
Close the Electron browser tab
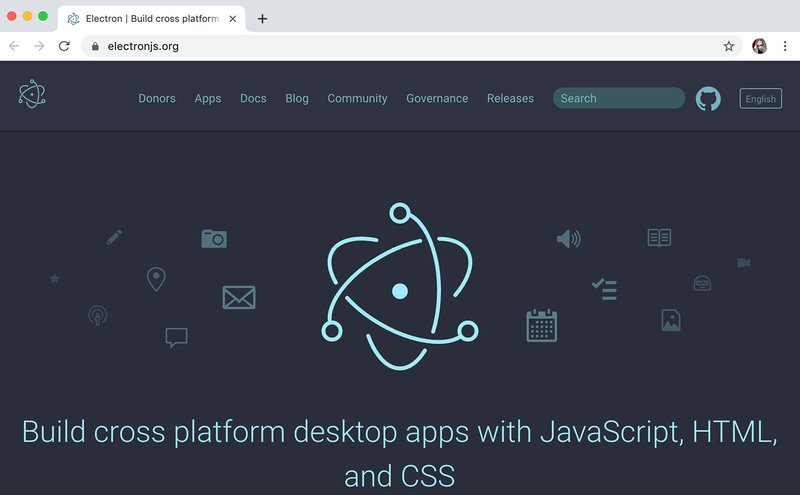[x=233, y=19]
